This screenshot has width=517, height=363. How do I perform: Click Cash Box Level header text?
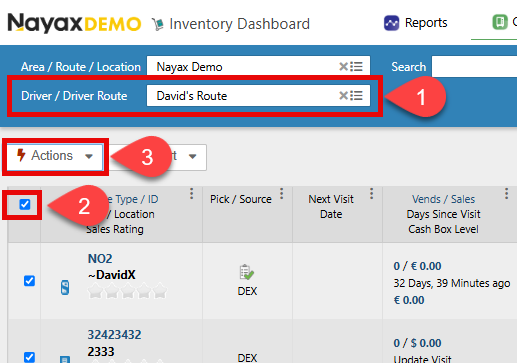pyautogui.click(x=443, y=229)
